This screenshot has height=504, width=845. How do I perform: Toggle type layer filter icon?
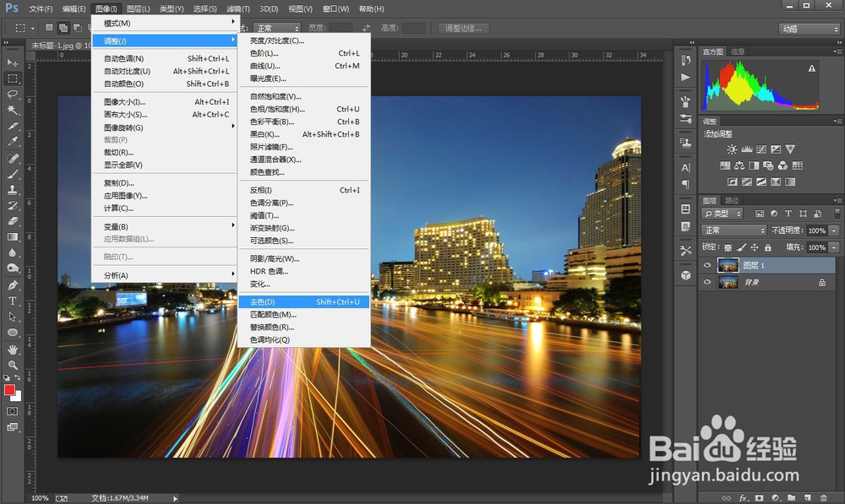pos(788,214)
